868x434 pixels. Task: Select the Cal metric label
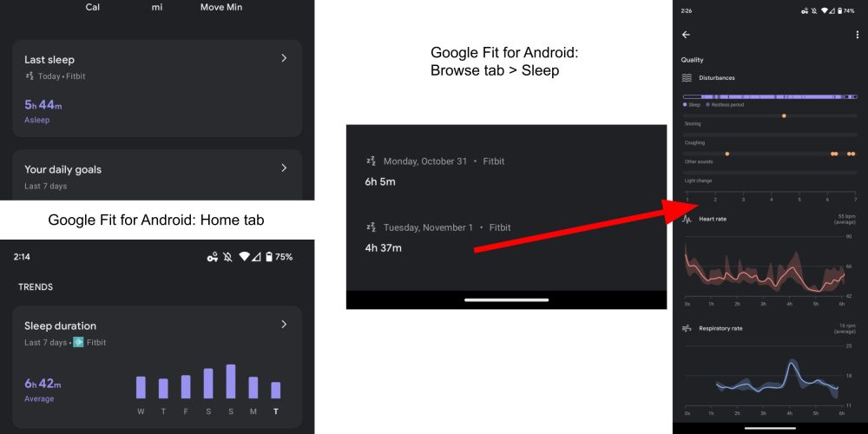coord(93,7)
